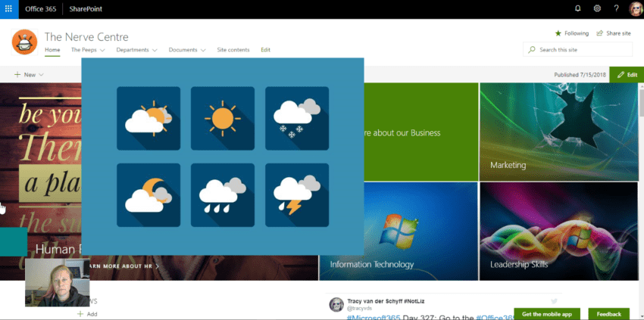Select the thunderstorm weather icon
The width and height of the screenshot is (644, 320).
(x=296, y=194)
